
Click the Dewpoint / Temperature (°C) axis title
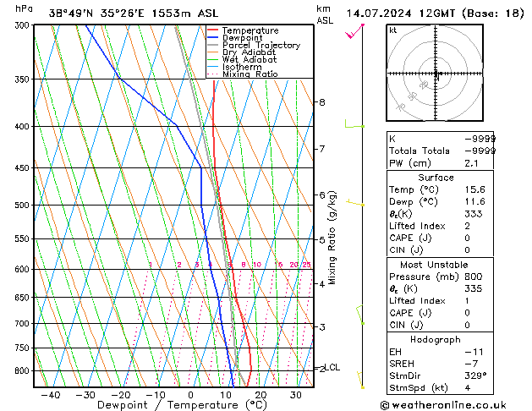[182, 405]
